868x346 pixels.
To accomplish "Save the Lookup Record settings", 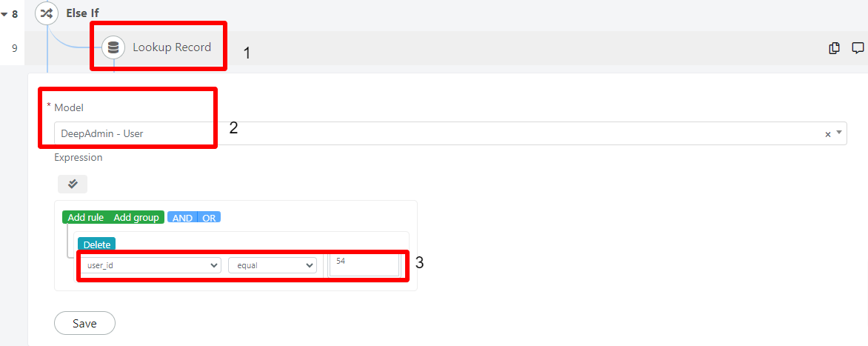I will pyautogui.click(x=84, y=323).
